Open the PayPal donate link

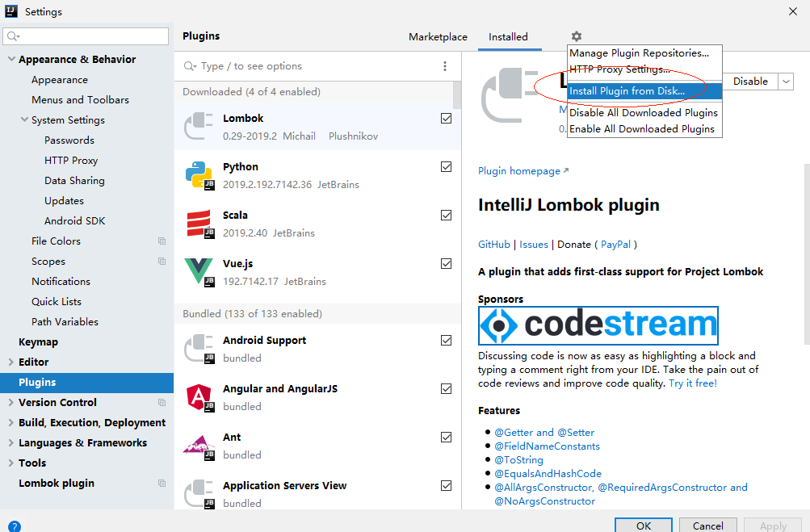point(615,245)
